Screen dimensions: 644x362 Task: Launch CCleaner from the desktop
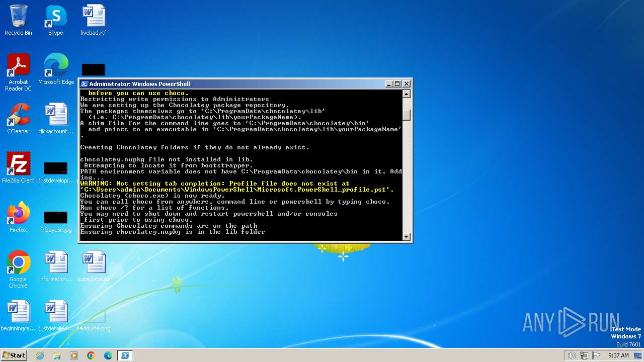[18, 119]
